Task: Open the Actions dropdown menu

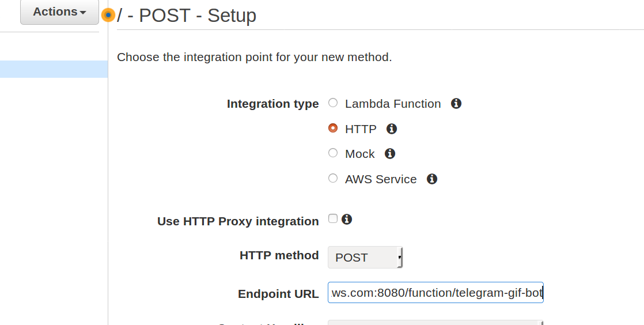Action: (59, 12)
